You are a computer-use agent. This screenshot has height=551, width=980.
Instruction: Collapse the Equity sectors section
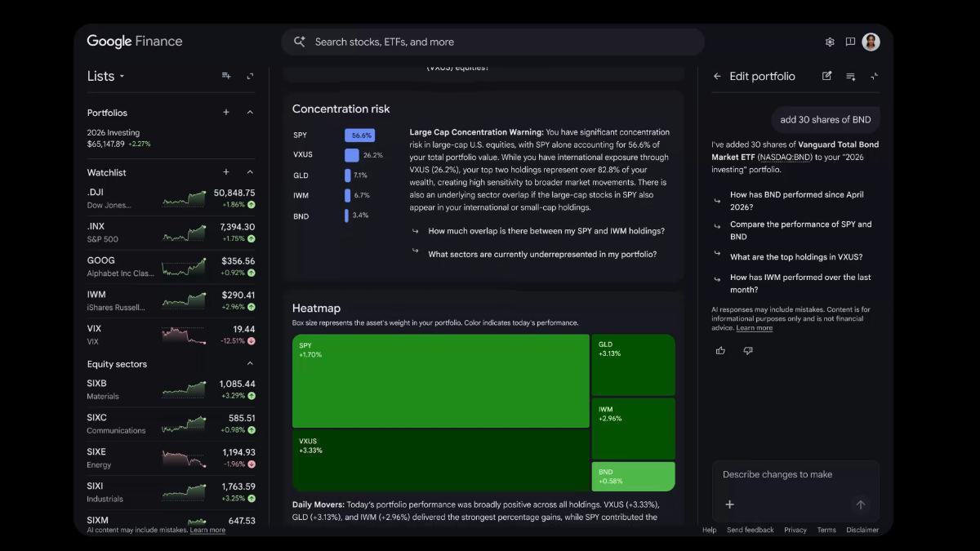[250, 364]
